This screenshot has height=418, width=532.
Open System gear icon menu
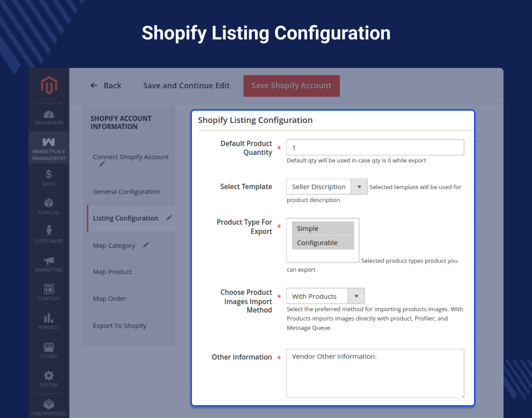click(49, 379)
